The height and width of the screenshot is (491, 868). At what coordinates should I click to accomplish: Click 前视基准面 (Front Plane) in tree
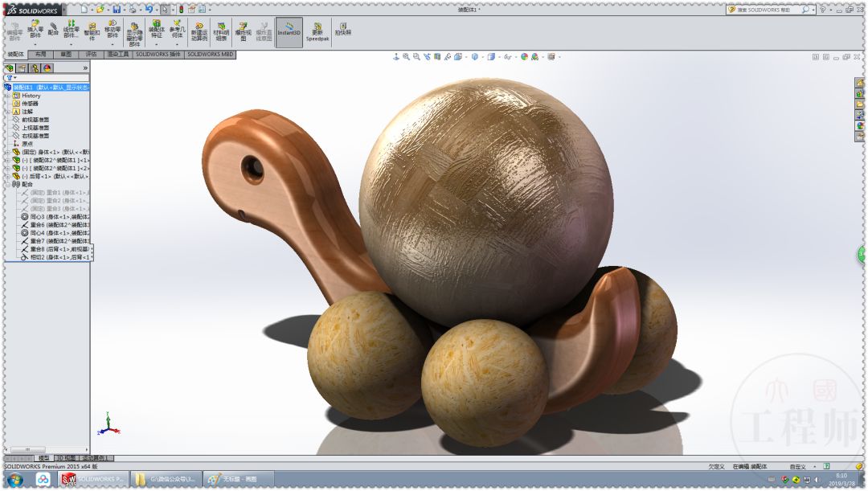35,120
